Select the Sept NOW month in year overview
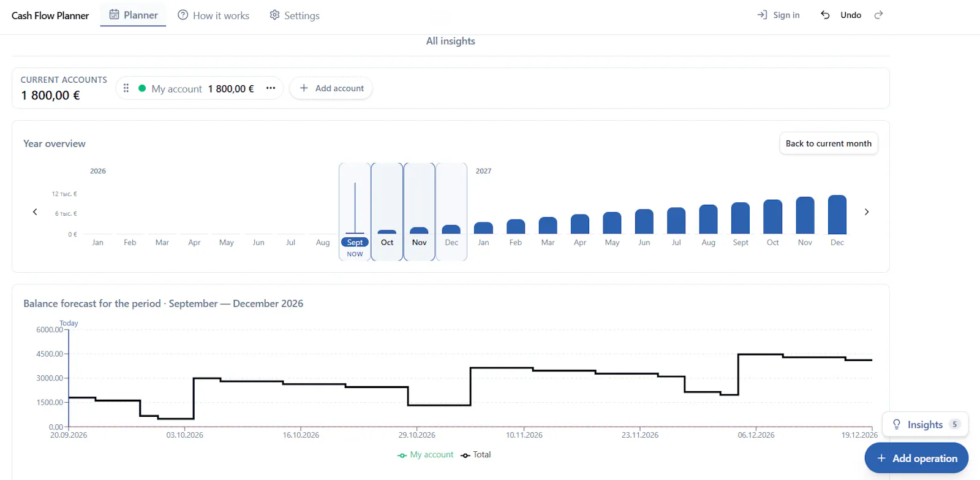Screen dimensions: 980x480 point(355,211)
